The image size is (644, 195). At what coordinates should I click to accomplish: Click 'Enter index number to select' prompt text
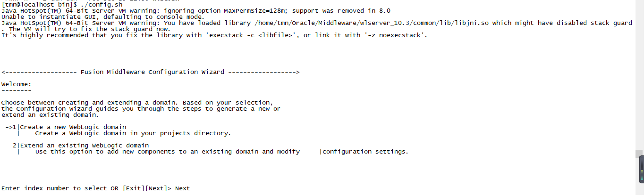point(54,188)
